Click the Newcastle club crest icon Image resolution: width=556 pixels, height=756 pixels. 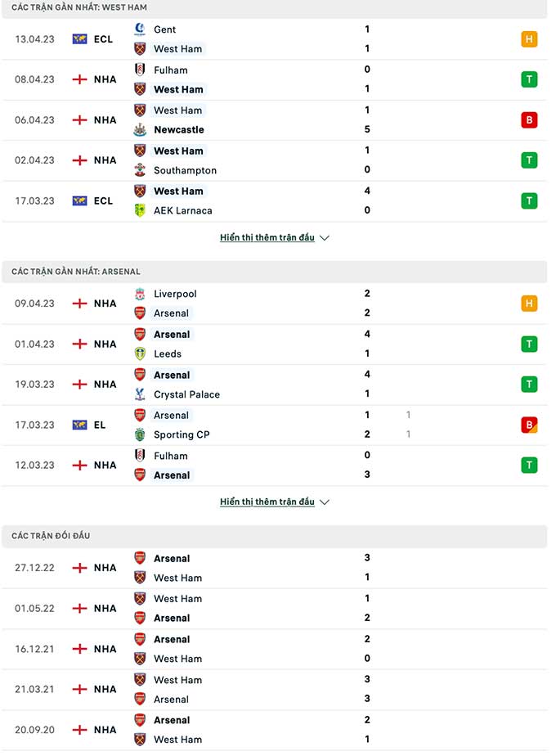pos(140,129)
